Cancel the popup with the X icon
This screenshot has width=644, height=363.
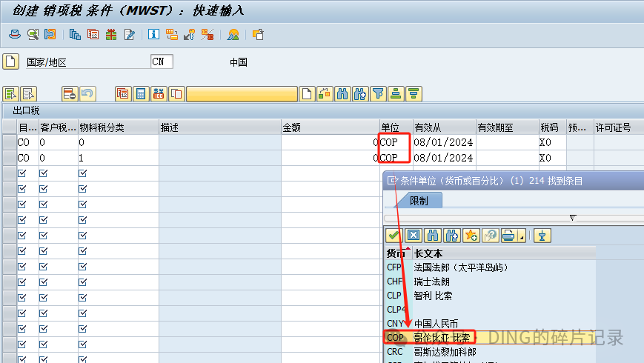coord(414,236)
